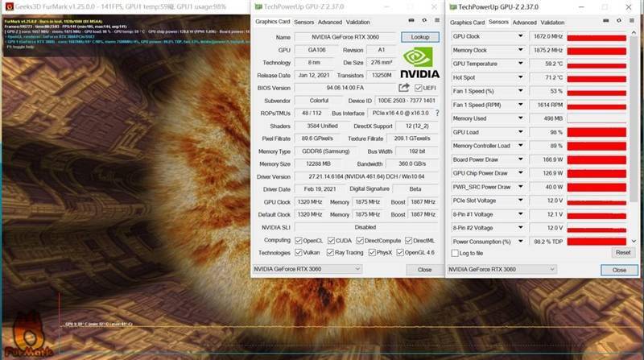Click Close button in Graphics Card window
The height and width of the screenshot is (360, 644).
(x=425, y=270)
